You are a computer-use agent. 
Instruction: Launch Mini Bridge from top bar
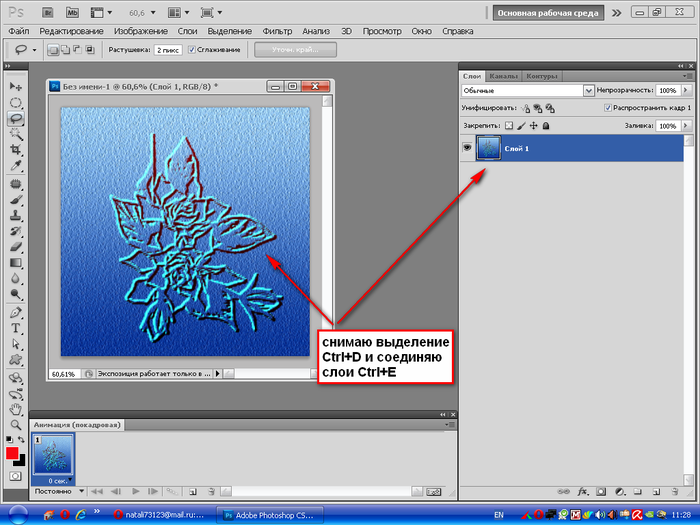click(72, 12)
